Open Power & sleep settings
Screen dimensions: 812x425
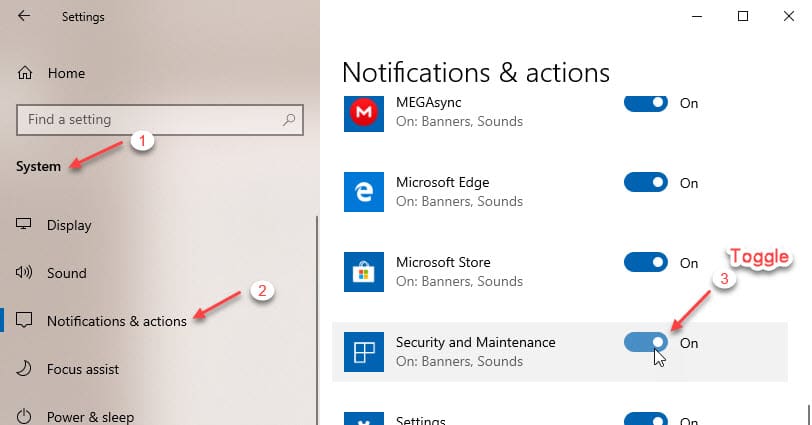pos(91,417)
